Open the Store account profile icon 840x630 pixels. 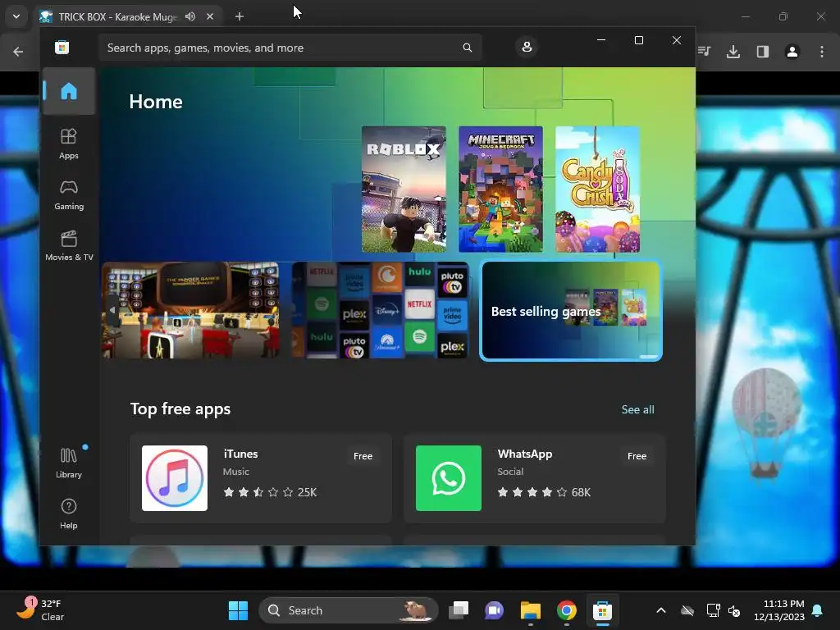coord(527,47)
